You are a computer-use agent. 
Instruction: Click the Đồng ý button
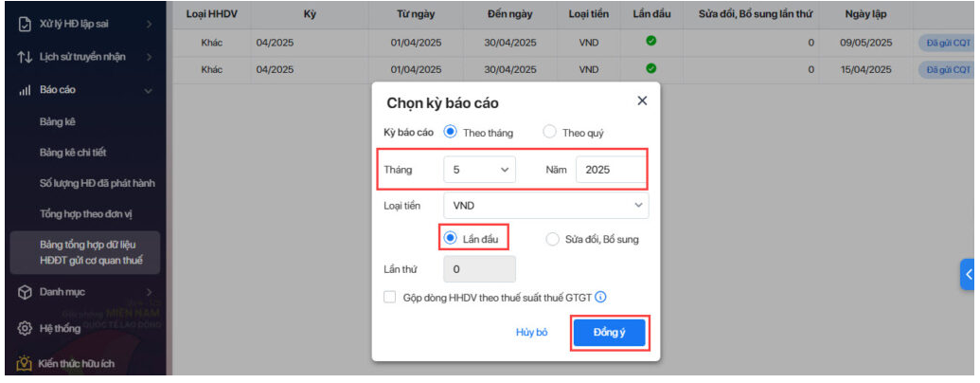[x=609, y=333]
